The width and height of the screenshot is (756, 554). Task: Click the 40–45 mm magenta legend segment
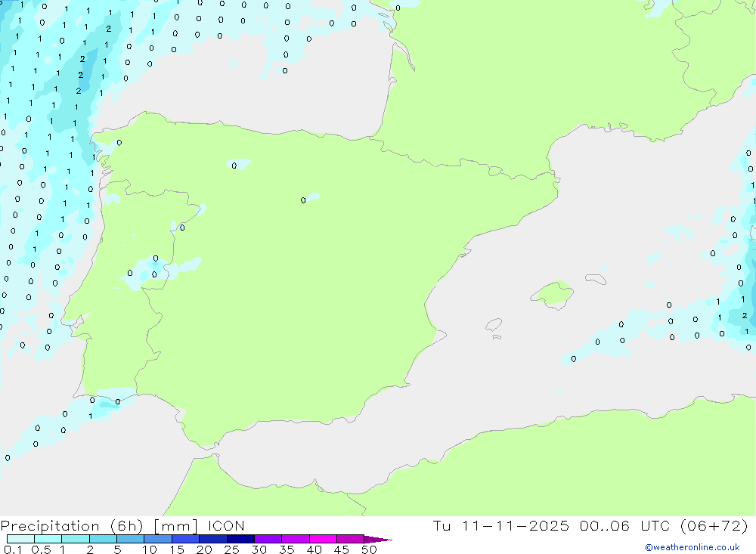pyautogui.click(x=323, y=539)
